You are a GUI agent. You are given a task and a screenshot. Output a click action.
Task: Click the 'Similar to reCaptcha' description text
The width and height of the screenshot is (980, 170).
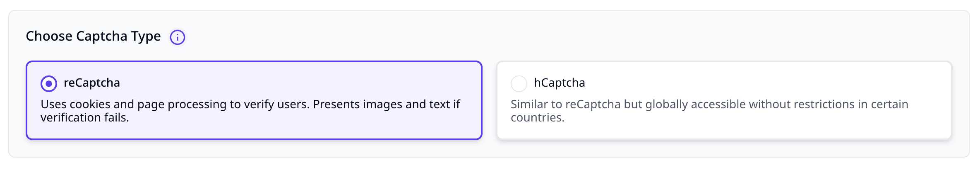click(709, 111)
